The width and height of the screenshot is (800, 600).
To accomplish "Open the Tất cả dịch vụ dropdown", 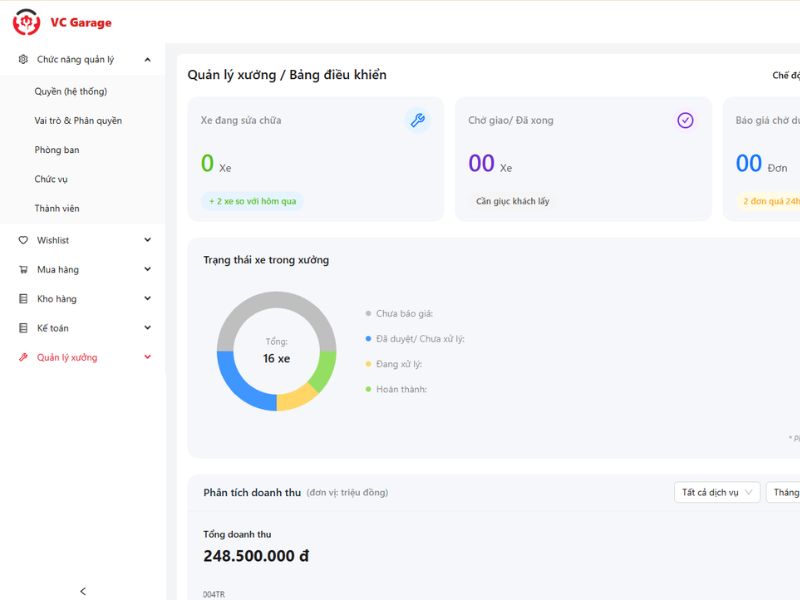I will (x=717, y=492).
